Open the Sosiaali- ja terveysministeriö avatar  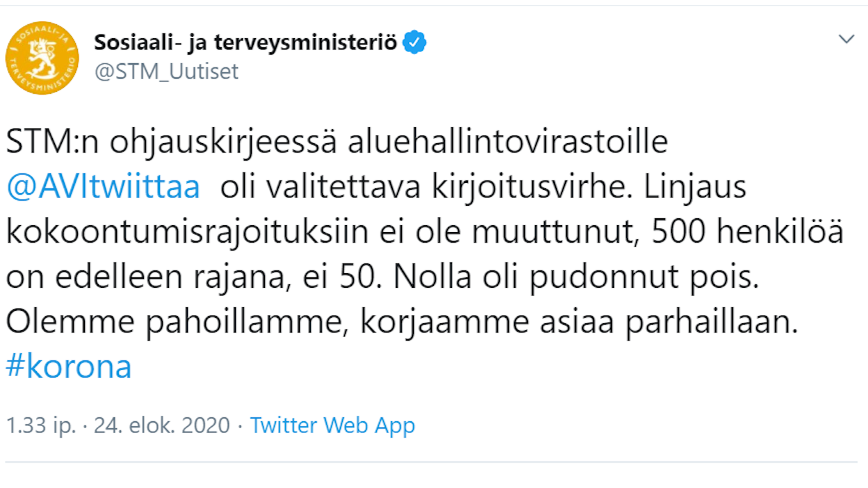coord(42,58)
